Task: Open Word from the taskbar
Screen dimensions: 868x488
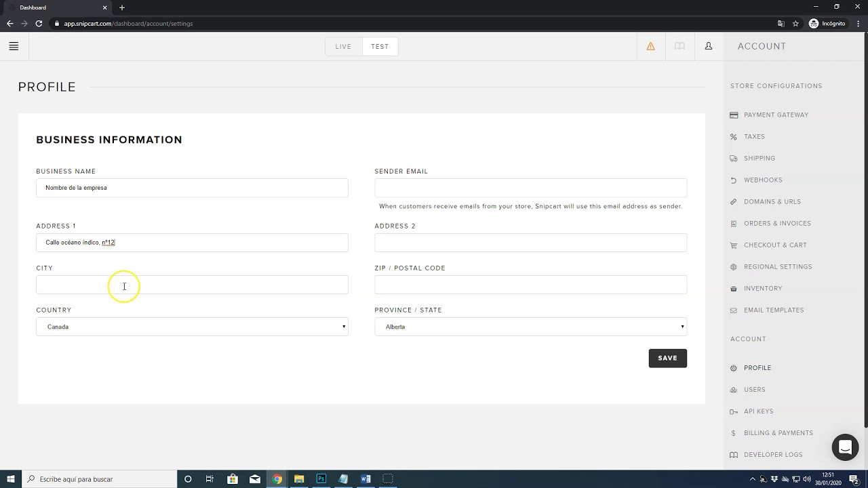Action: [x=366, y=479]
